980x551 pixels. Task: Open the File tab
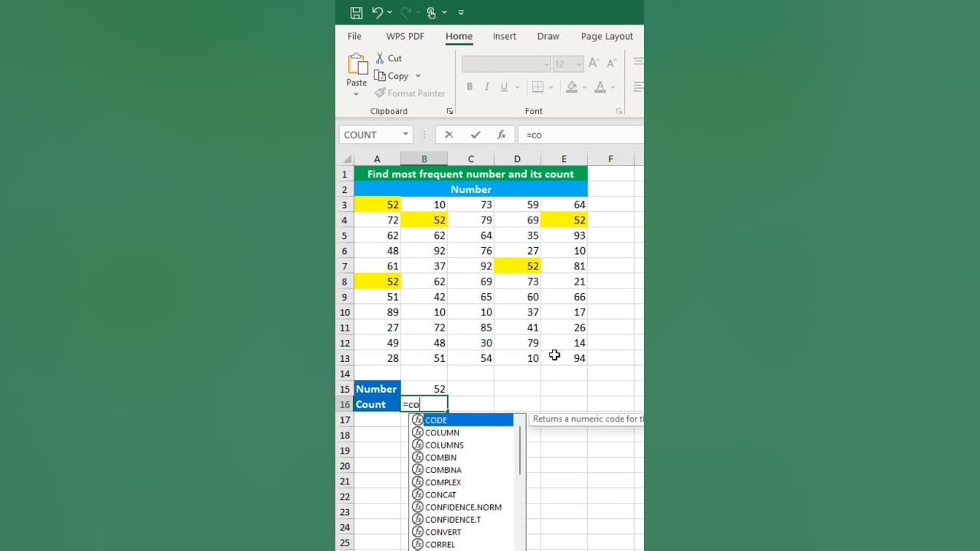click(x=354, y=36)
